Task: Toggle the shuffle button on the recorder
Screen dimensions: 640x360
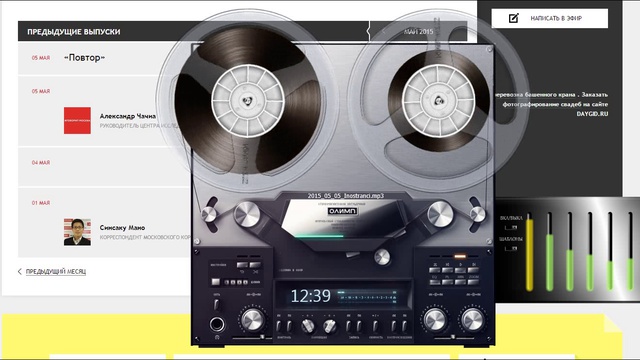Action: click(x=255, y=265)
